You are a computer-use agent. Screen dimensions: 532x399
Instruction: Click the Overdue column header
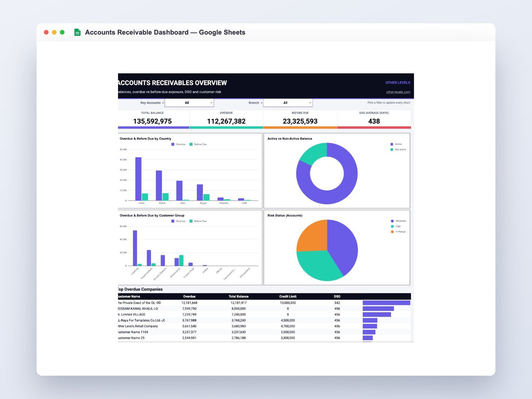(189, 296)
